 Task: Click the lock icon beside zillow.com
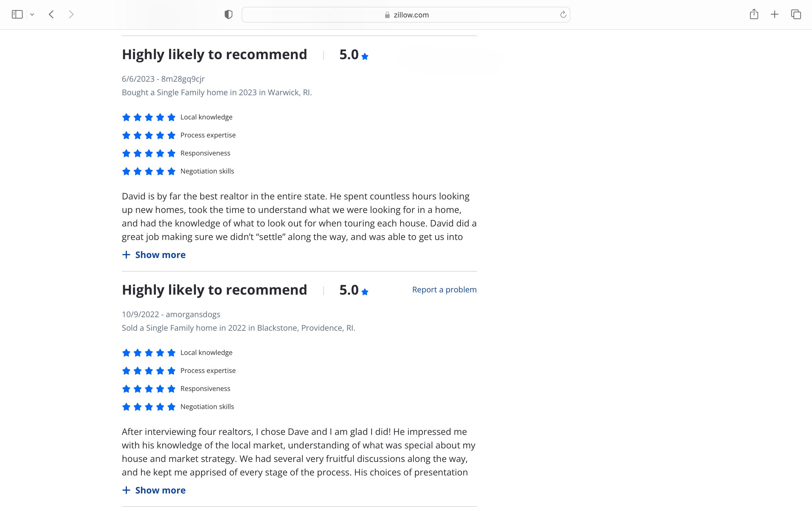387,15
